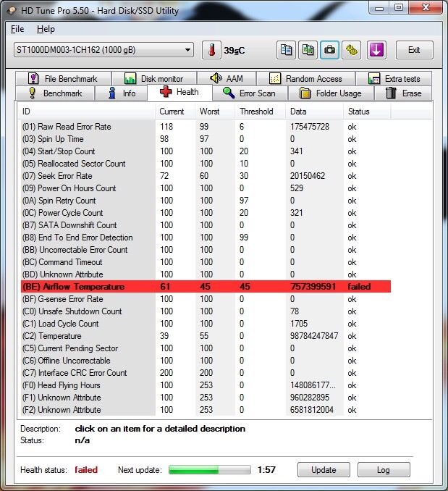Screen dimensions: 448x491
Task: Click the red failed health status text
Action: [86, 470]
